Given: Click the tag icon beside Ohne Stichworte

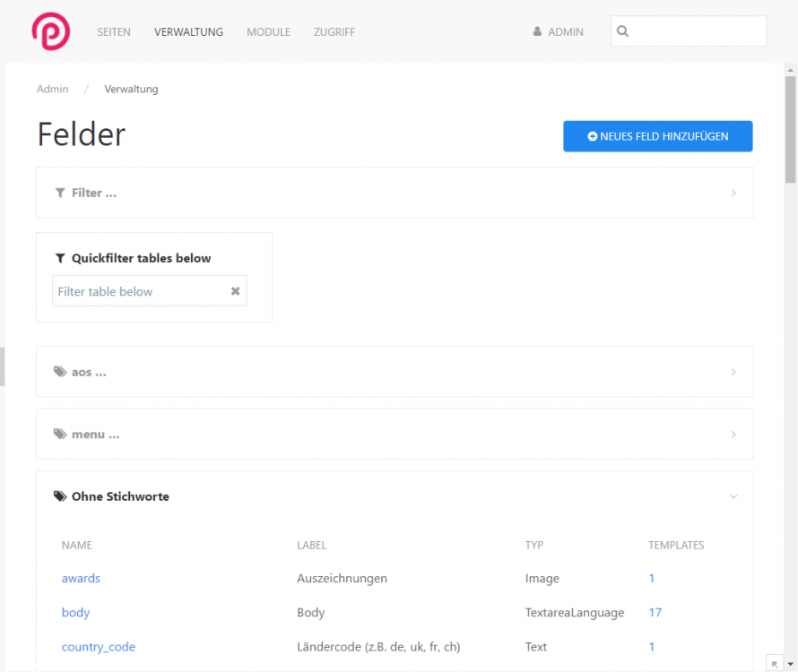Looking at the screenshot, I should coord(59,495).
